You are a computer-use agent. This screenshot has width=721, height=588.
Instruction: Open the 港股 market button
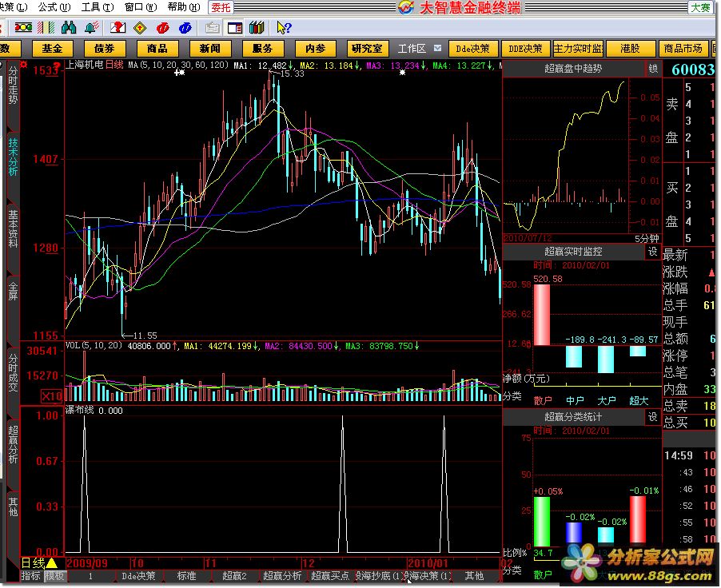click(x=630, y=48)
